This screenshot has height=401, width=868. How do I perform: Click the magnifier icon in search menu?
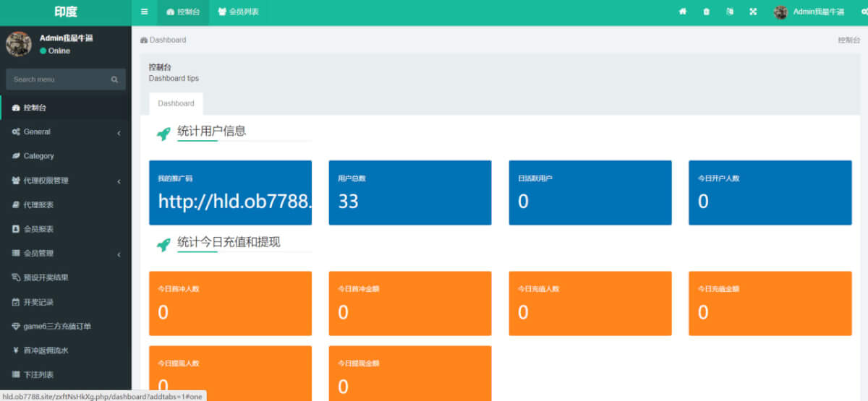click(x=114, y=79)
